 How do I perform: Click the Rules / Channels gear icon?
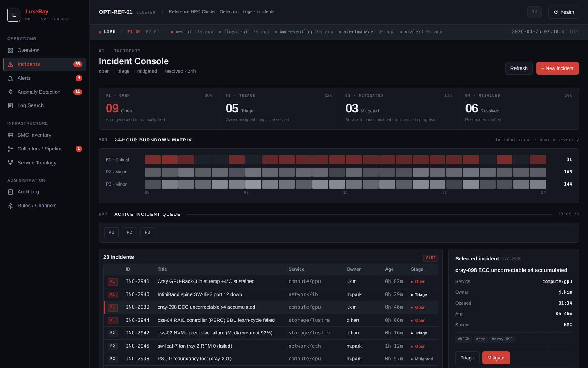10,206
